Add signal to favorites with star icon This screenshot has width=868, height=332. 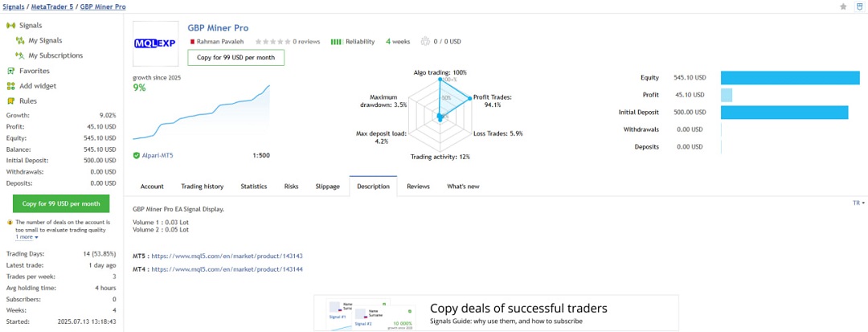click(x=843, y=6)
